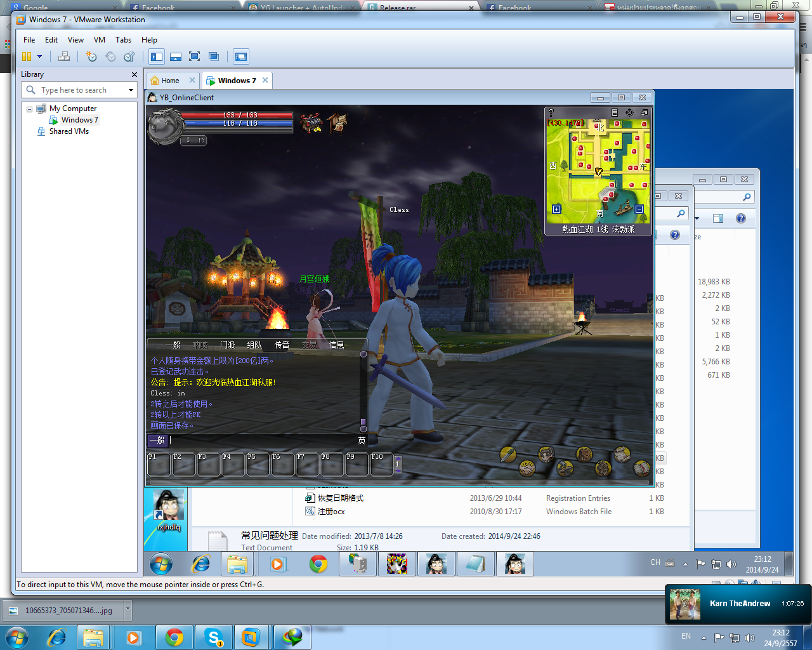
Task: Toggle the thumbnail bar view button
Action: (x=176, y=56)
